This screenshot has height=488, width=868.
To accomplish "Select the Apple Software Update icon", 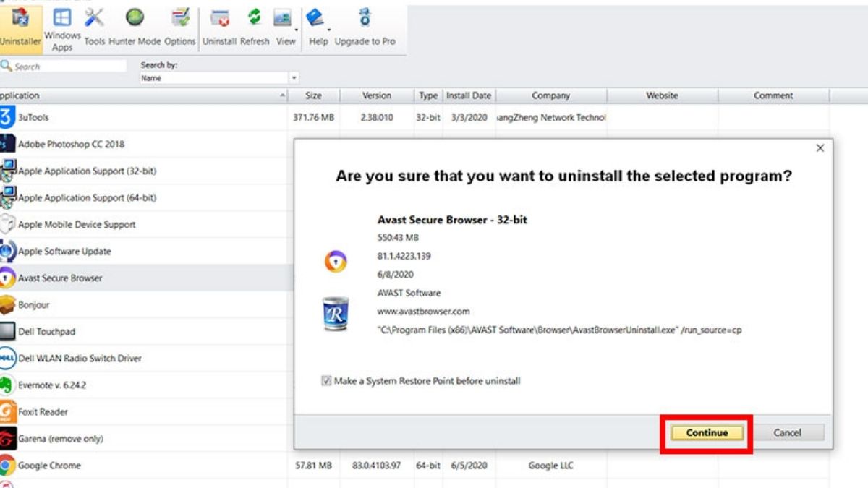I will pyautogui.click(x=7, y=251).
